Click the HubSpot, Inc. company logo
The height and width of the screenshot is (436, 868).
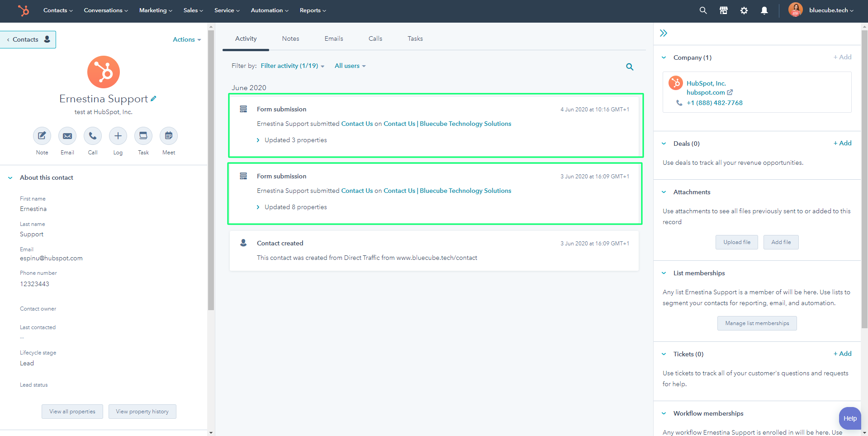click(676, 83)
